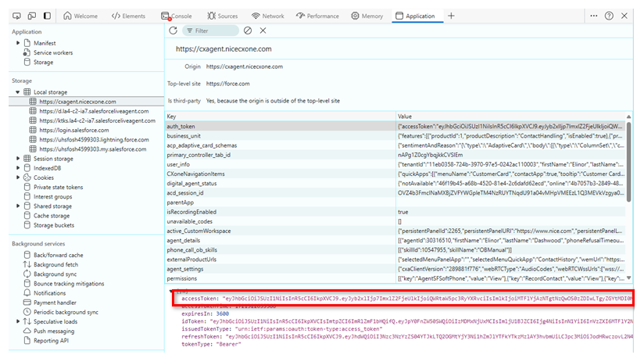The height and width of the screenshot is (362, 644).
Task: Expand the Cookies tree
Action: 18,177
